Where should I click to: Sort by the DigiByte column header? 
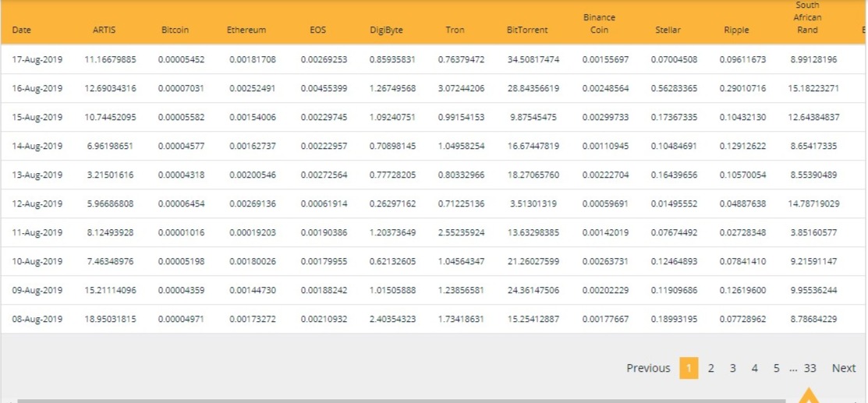386,30
